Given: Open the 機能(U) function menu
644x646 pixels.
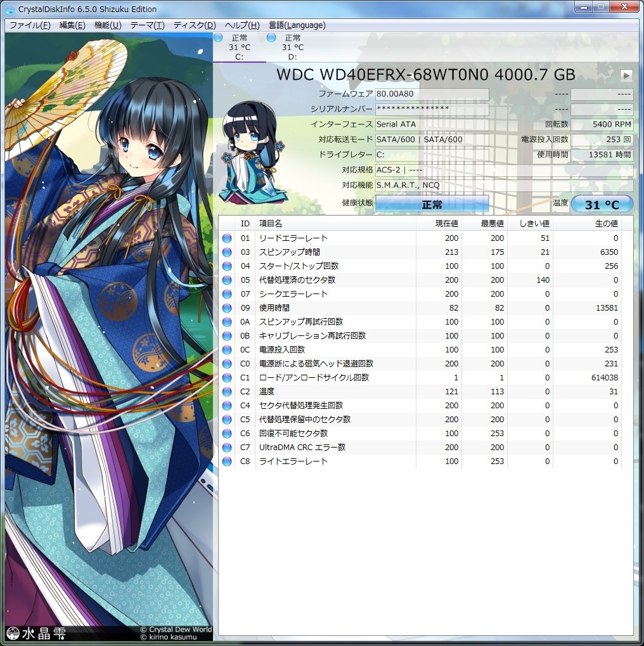Looking at the screenshot, I should pos(108,25).
